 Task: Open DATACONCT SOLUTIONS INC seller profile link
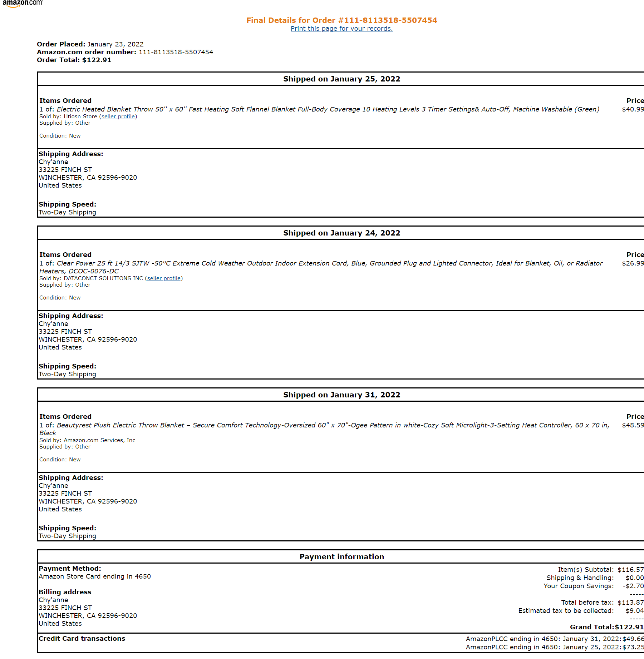164,278
